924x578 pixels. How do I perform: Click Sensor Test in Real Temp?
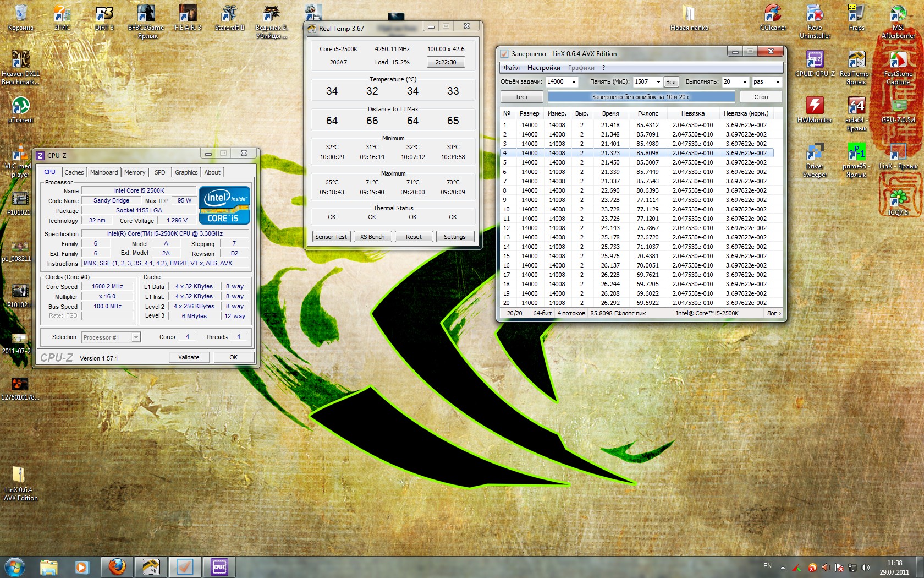coord(331,237)
